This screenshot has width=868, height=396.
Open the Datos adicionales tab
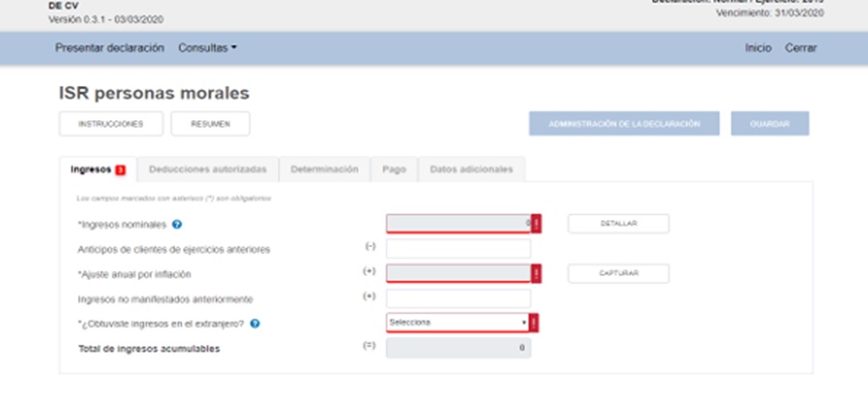pyautogui.click(x=471, y=169)
